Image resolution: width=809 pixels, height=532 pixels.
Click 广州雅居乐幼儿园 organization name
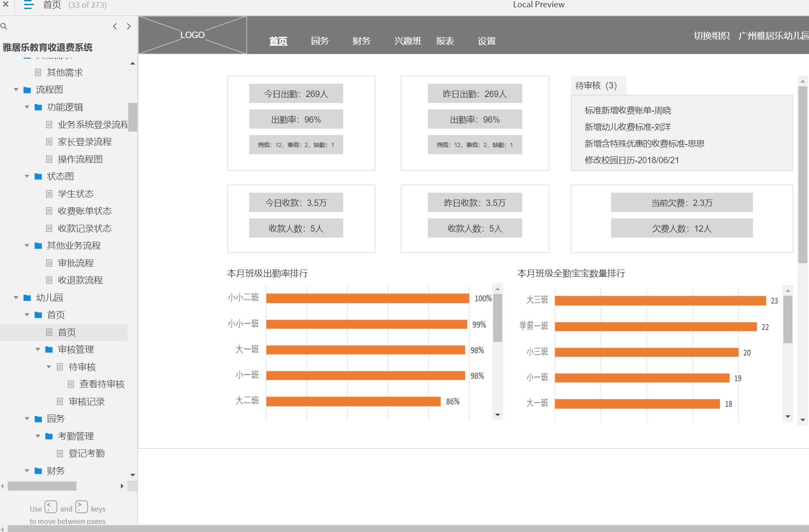point(774,36)
